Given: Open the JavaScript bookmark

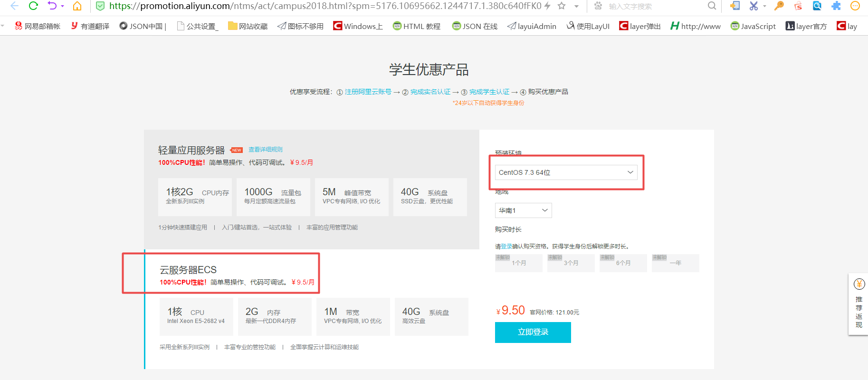Looking at the screenshot, I should [x=753, y=26].
